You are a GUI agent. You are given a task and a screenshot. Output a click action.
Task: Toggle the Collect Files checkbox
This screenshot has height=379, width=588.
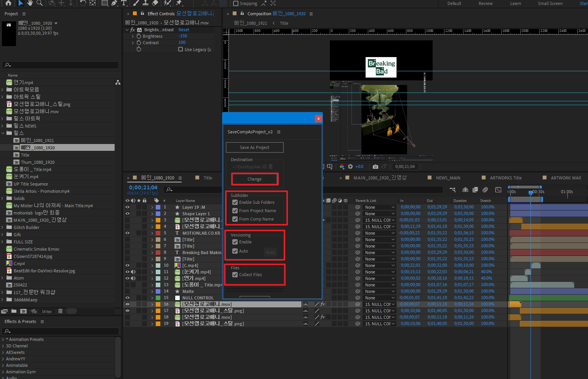tap(235, 275)
